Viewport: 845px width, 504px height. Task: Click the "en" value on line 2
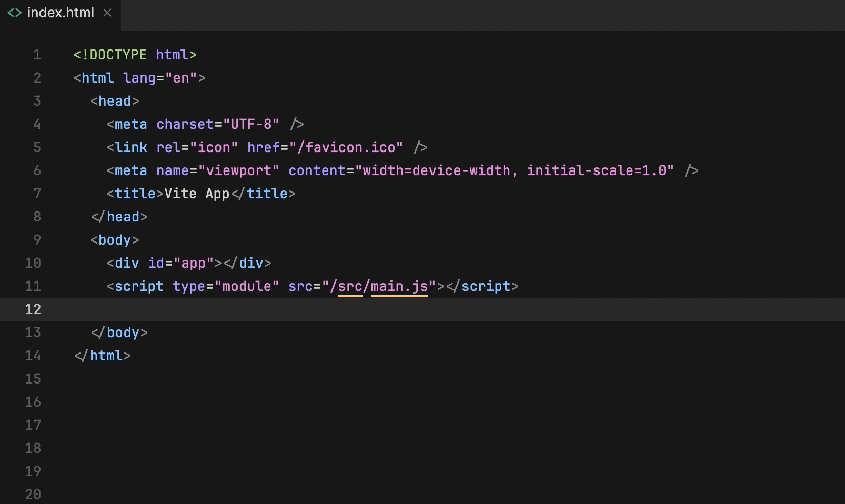(181, 78)
